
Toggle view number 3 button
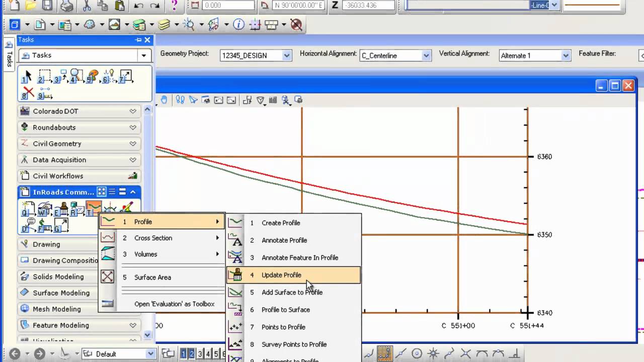[200, 354]
